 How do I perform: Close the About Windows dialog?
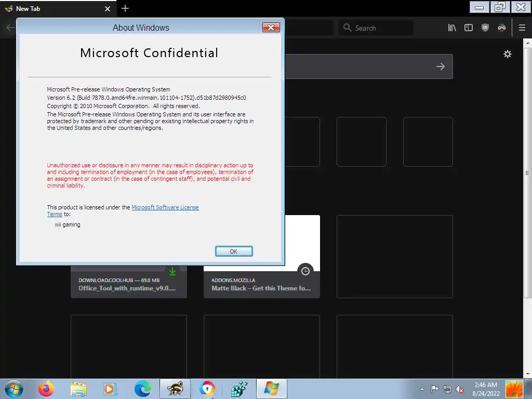(x=271, y=28)
